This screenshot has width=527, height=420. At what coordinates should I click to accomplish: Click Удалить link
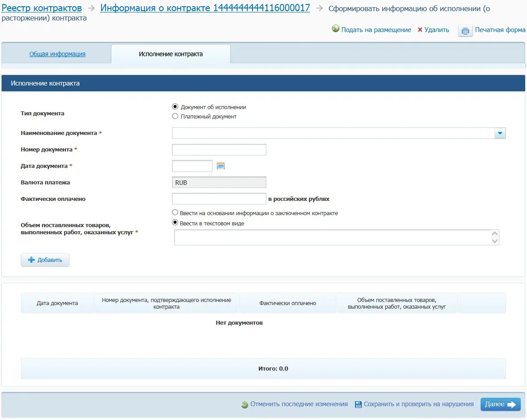tap(437, 30)
